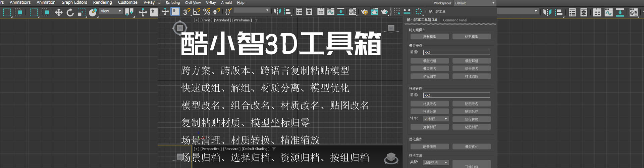Click the 模型优化 button

click(x=471, y=146)
